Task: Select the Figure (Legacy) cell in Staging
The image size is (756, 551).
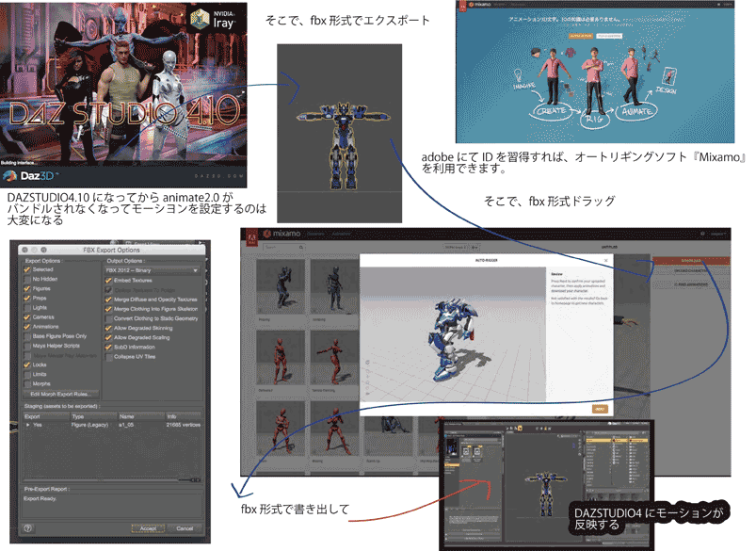Action: point(89,425)
